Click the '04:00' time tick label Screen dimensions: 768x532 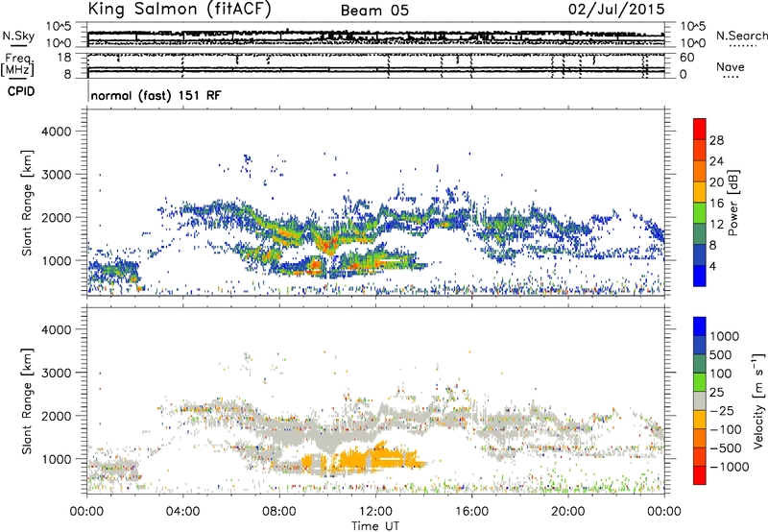[x=183, y=512]
